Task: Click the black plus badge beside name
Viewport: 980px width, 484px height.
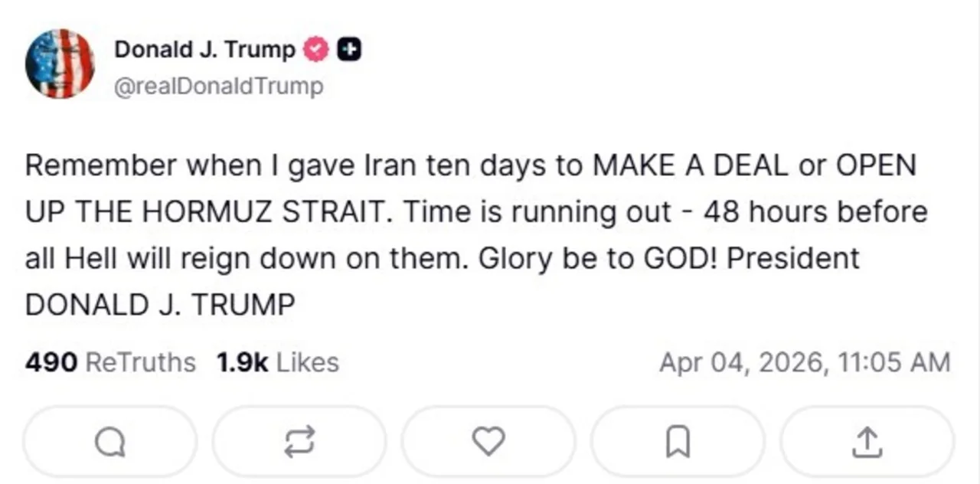Action: (x=349, y=50)
